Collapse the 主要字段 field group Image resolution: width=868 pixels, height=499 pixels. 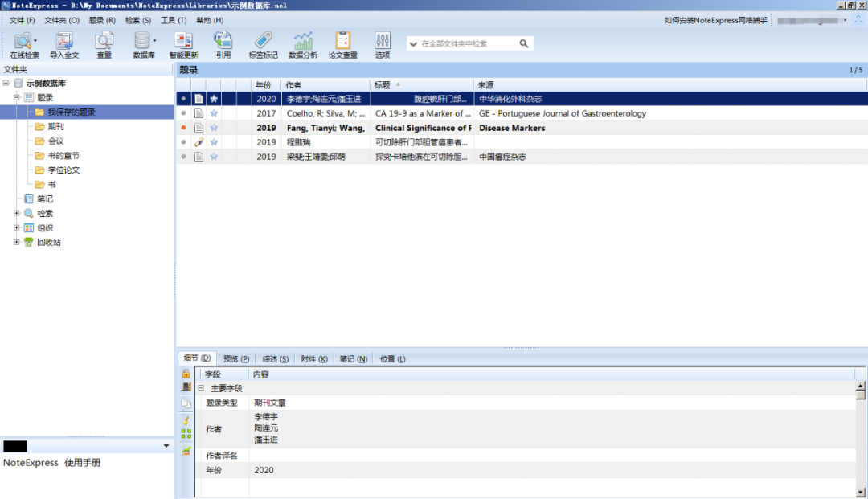[201, 388]
